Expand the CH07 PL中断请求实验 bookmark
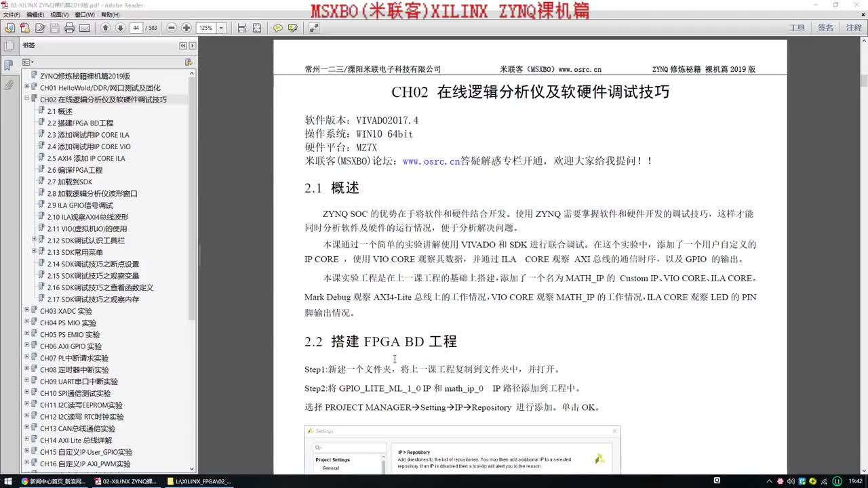 tap(26, 357)
